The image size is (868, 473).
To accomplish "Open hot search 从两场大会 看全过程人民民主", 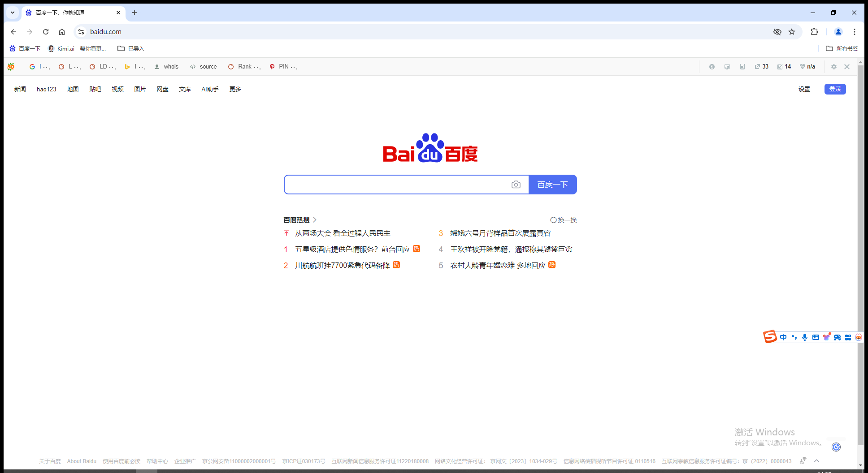I will coord(343,233).
